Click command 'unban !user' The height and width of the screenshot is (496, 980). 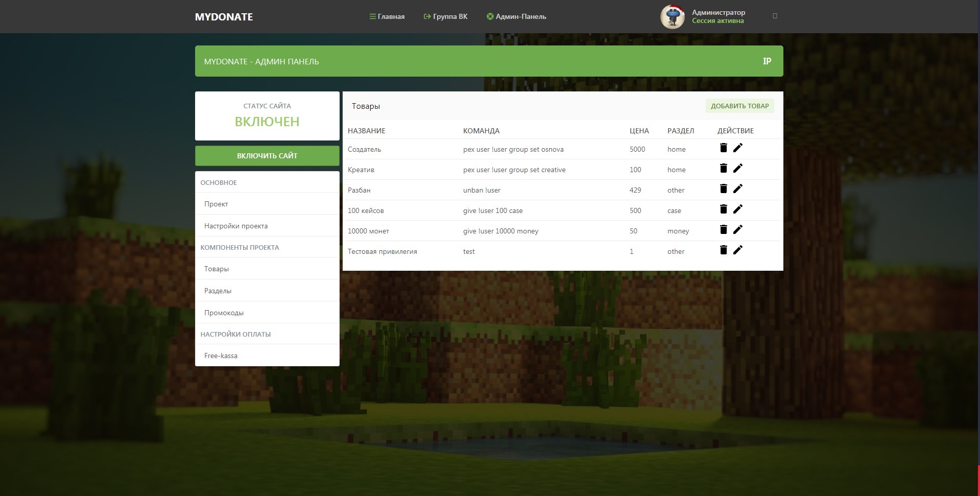pyautogui.click(x=482, y=190)
